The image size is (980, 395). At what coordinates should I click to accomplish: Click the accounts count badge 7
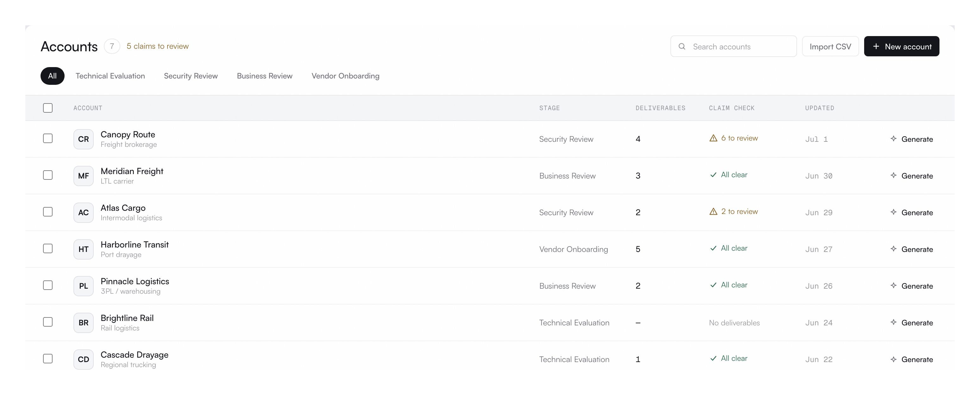pyautogui.click(x=112, y=46)
